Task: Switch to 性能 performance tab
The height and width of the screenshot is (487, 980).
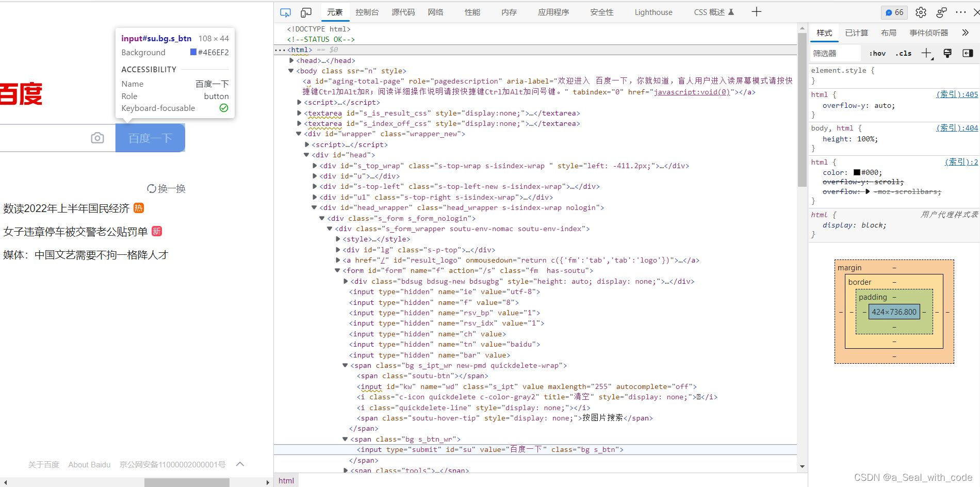Action: point(472,12)
